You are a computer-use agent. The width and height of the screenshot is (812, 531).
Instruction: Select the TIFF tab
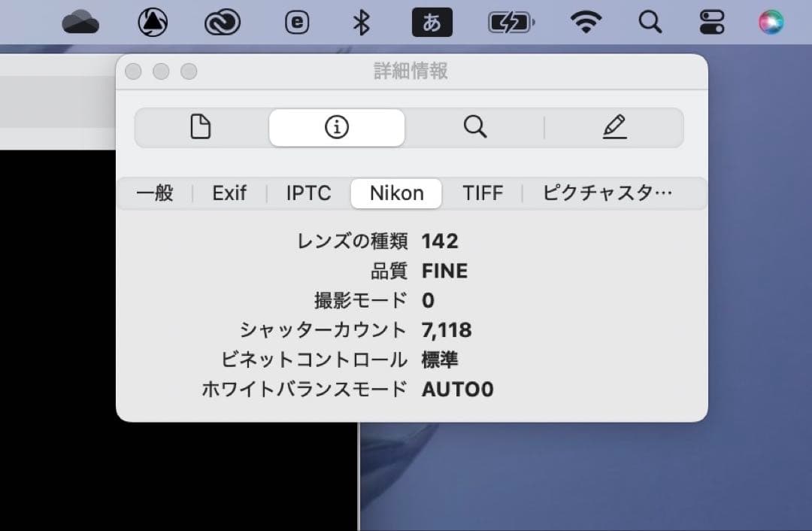pyautogui.click(x=483, y=193)
